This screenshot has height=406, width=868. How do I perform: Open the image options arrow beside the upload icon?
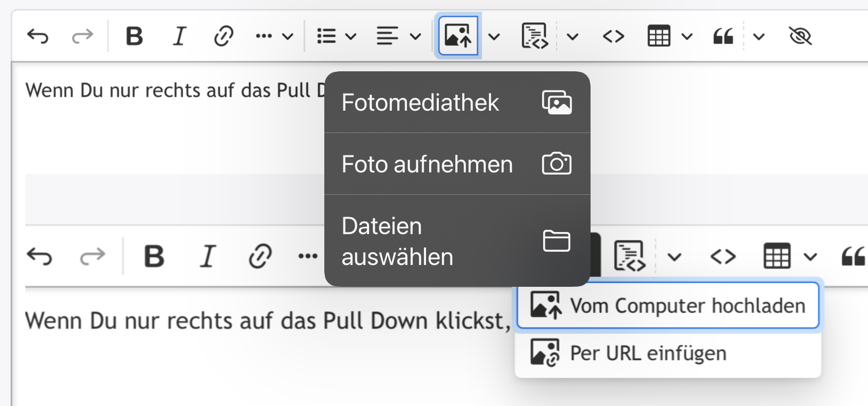click(494, 37)
